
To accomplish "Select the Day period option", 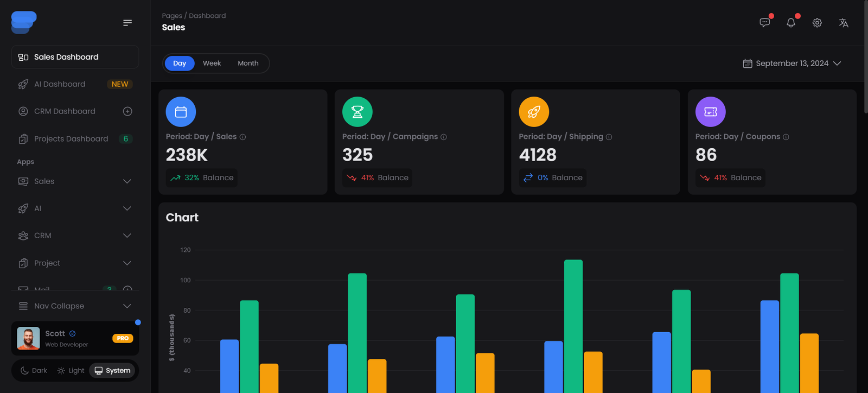I will [180, 64].
